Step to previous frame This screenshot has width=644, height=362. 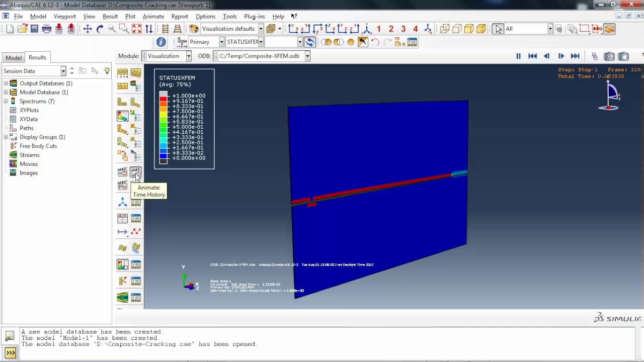(x=546, y=56)
